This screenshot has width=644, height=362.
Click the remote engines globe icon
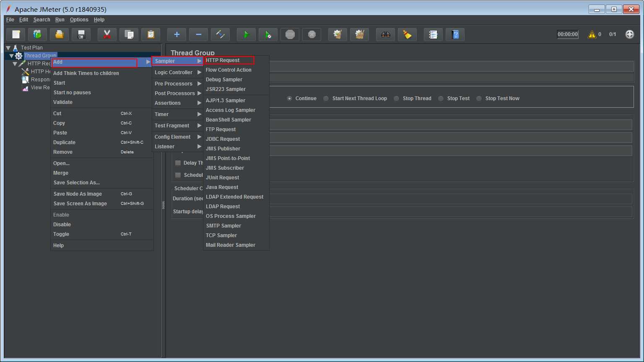[x=630, y=34]
